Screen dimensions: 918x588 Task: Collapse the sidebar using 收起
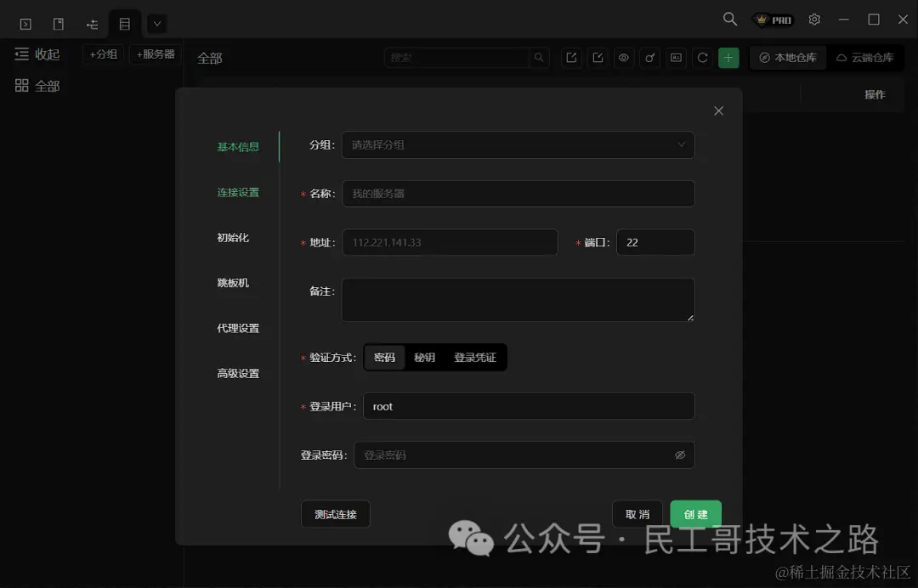pos(37,54)
